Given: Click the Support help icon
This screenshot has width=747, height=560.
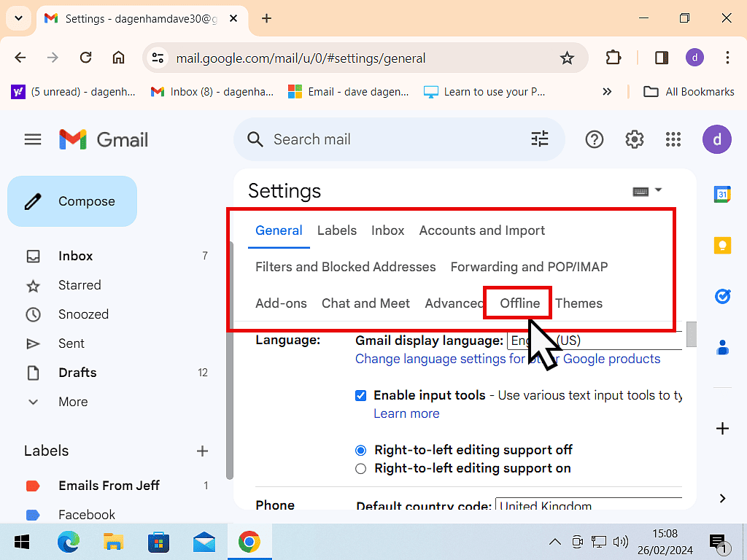Looking at the screenshot, I should (x=595, y=139).
